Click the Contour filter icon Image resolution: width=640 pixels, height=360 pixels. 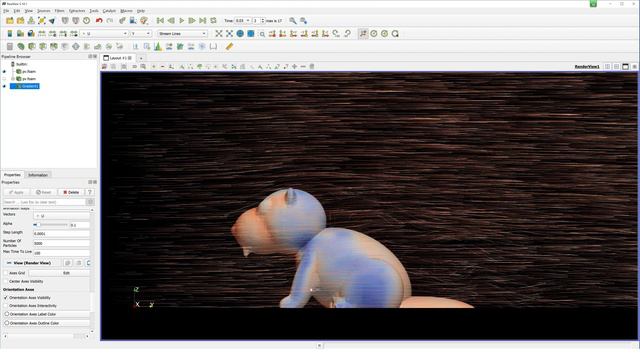20,47
